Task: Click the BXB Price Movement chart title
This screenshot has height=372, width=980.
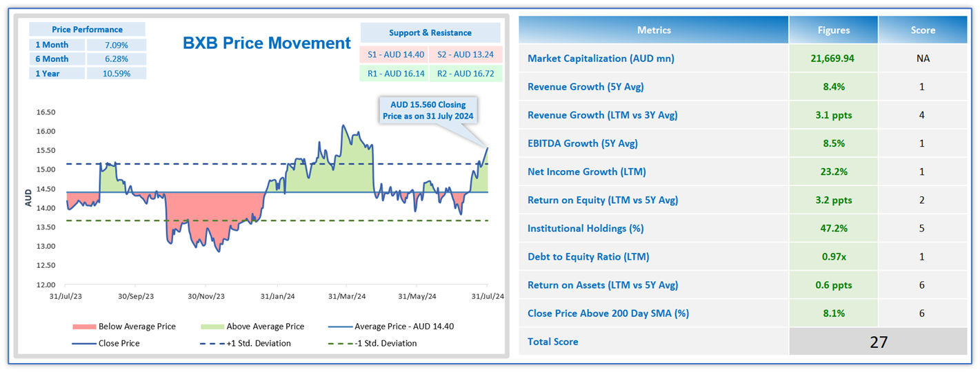Action: coord(267,43)
